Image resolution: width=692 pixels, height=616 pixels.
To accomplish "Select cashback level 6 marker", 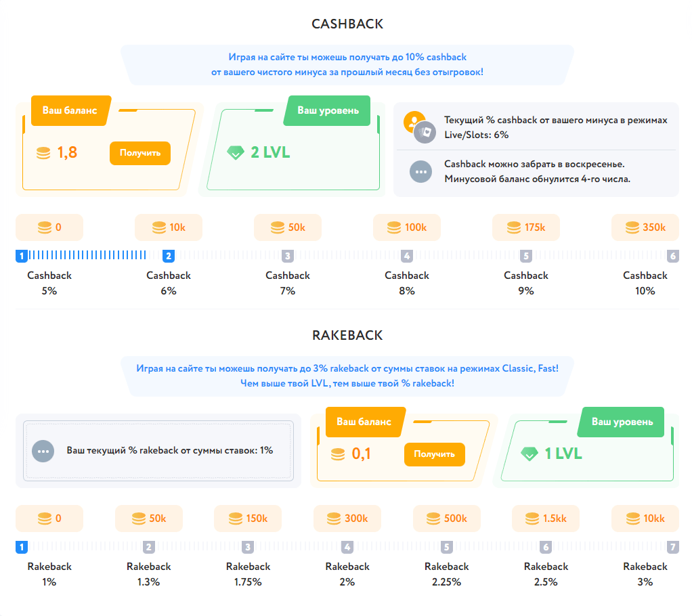I will click(x=672, y=256).
